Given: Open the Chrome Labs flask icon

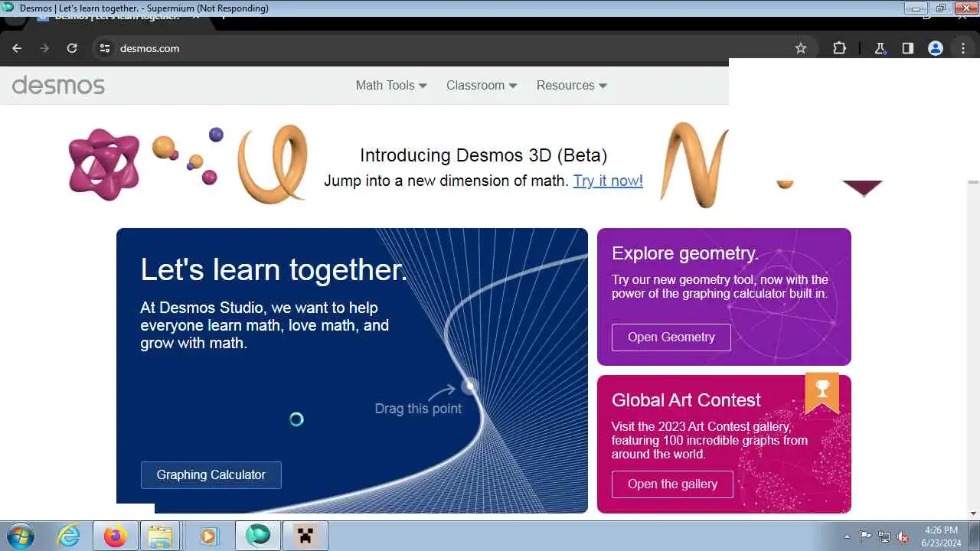Looking at the screenshot, I should 880,48.
